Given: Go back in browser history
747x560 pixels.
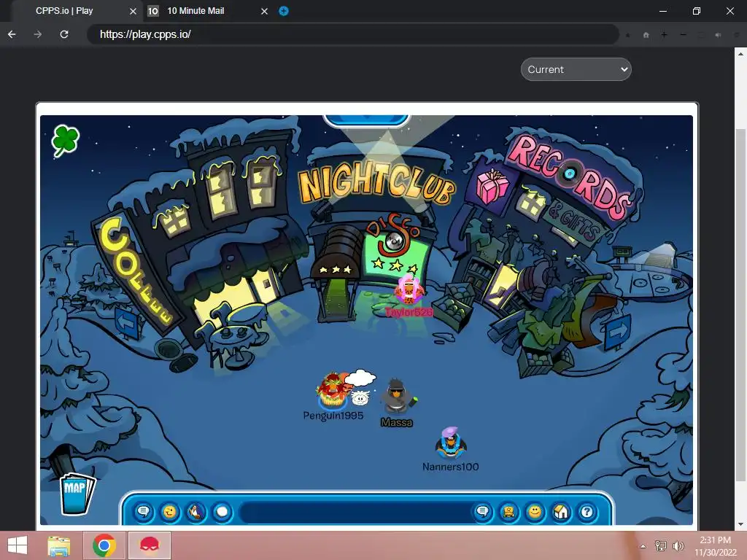Looking at the screenshot, I should [12, 34].
